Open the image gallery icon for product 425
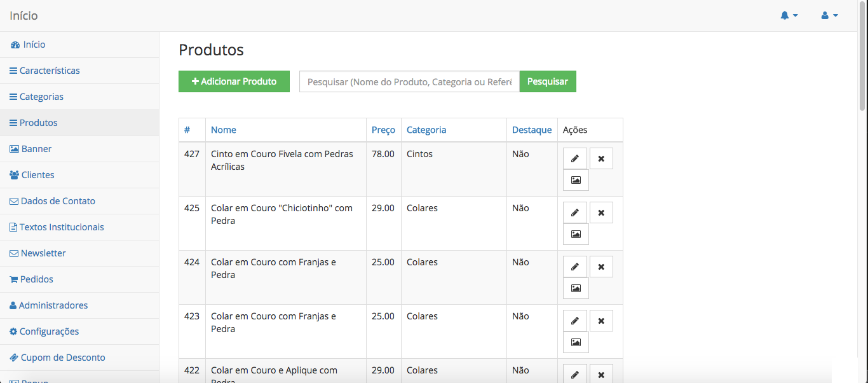This screenshot has height=383, width=868. (576, 234)
